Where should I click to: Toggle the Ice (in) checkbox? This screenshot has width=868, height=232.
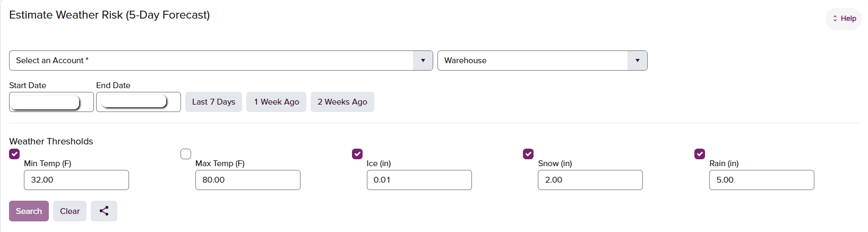click(357, 154)
